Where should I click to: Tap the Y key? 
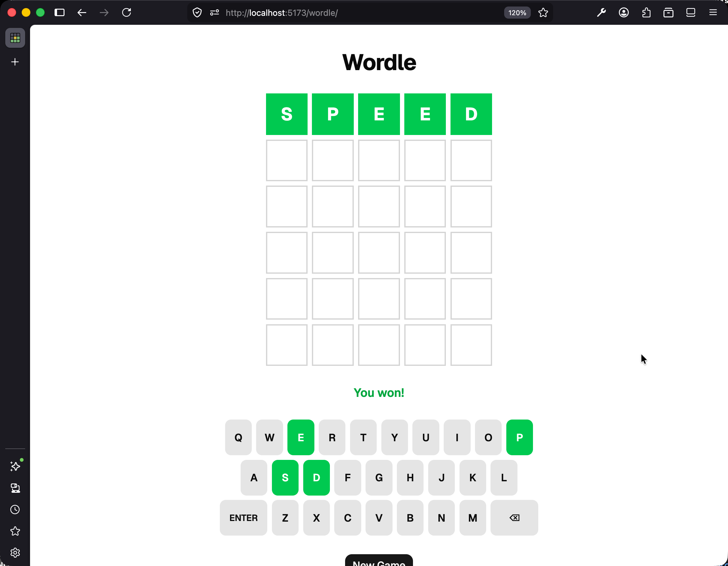click(395, 437)
